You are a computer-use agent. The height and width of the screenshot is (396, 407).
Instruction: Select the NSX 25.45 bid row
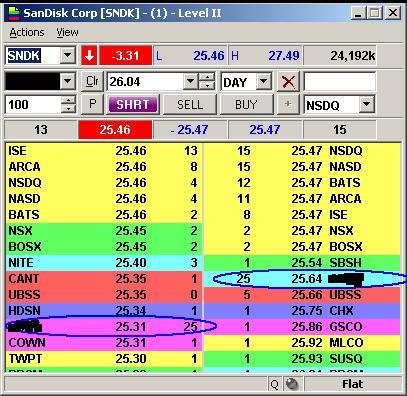[104, 231]
